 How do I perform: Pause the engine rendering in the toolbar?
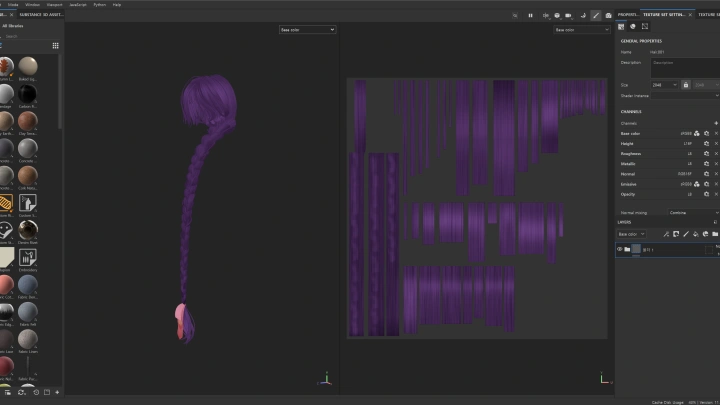[530, 16]
